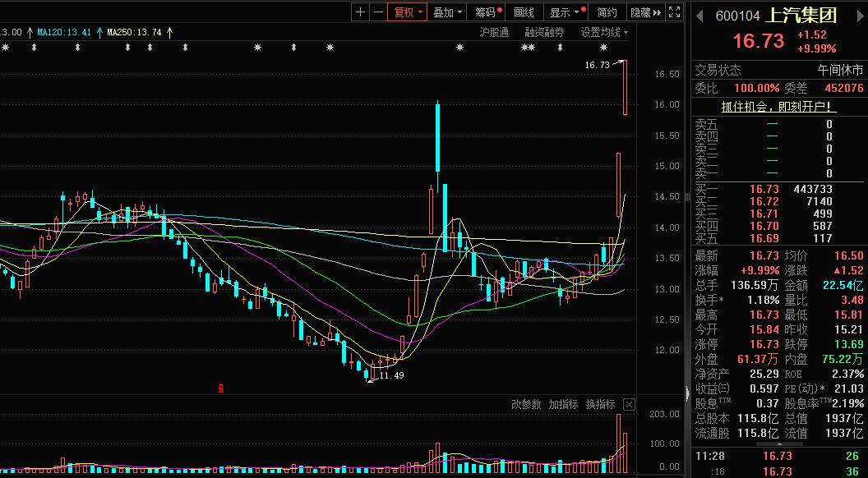Click the plus zoom-in chart button
This screenshot has width=868, height=478.
pos(360,12)
